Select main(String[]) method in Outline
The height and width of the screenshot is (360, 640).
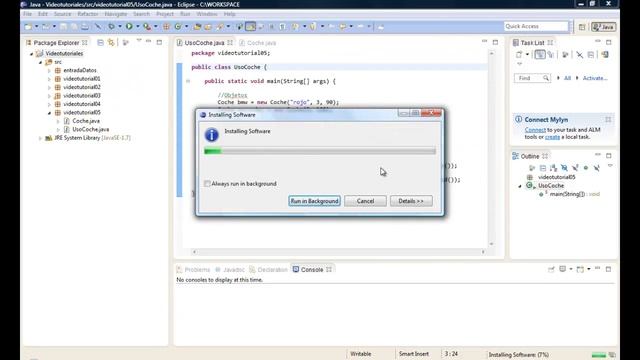[x=567, y=194]
